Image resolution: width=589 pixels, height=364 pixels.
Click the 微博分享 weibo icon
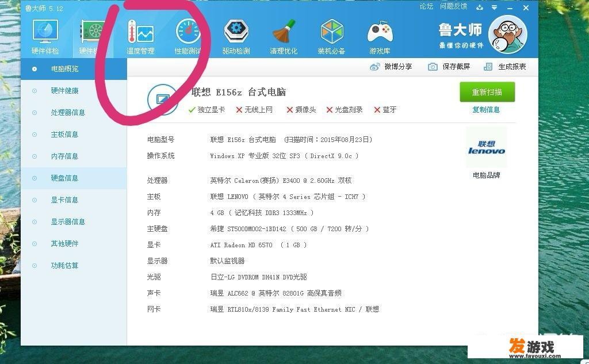coord(374,67)
